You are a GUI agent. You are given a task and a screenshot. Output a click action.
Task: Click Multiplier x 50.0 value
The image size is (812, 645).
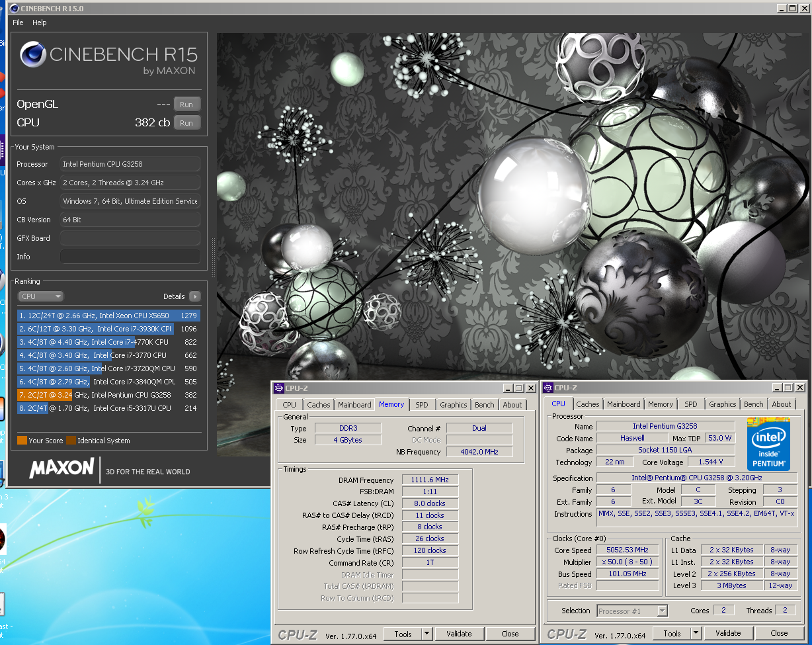click(627, 562)
